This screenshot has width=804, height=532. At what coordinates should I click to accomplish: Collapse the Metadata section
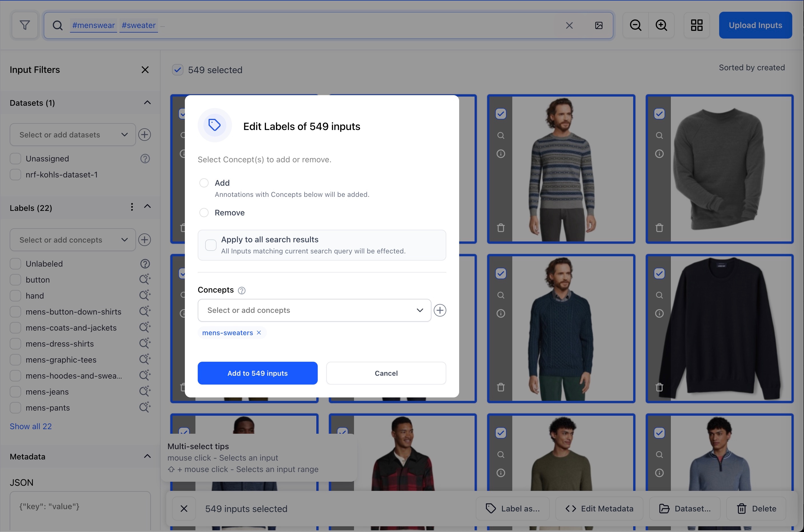pyautogui.click(x=147, y=456)
